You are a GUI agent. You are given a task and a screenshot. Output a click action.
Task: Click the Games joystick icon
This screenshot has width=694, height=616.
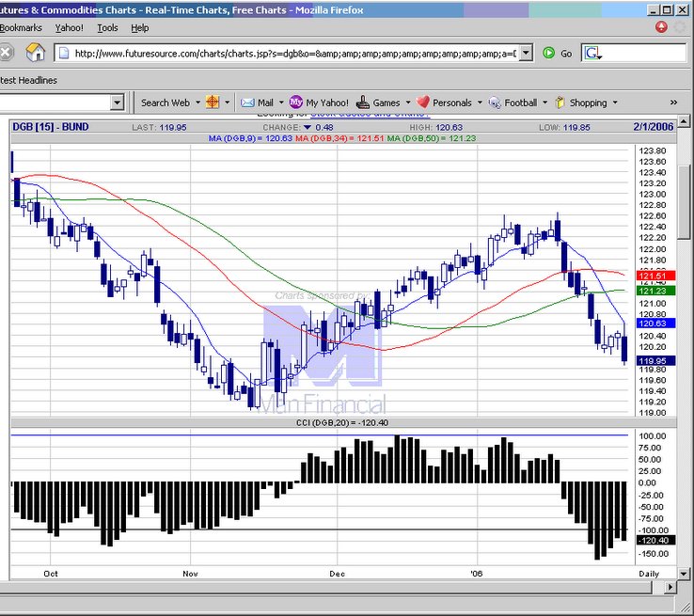coord(362,103)
